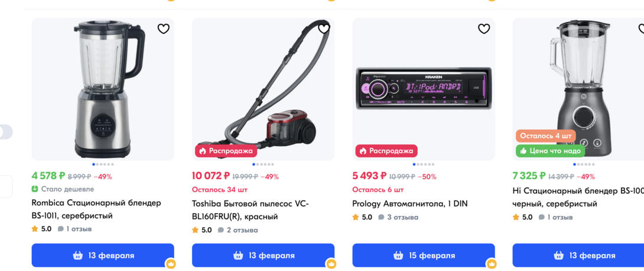Open Rombica Стационарный блендер BS-1011 title

(96, 209)
